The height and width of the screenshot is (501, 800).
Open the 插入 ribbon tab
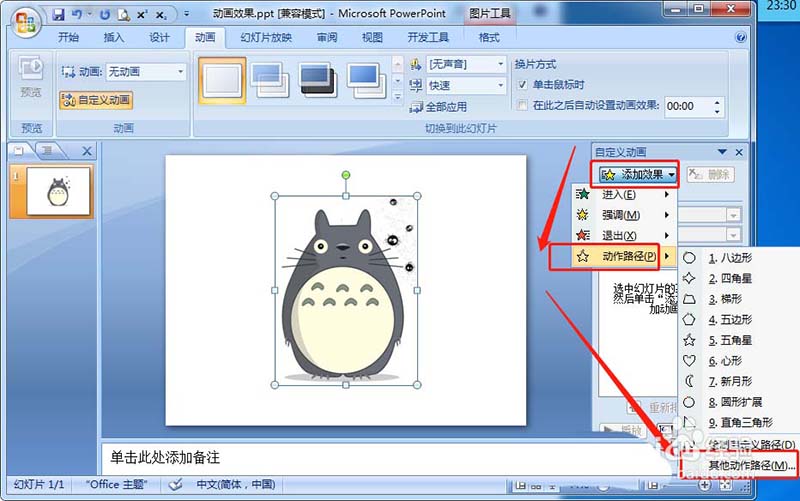pos(114,37)
